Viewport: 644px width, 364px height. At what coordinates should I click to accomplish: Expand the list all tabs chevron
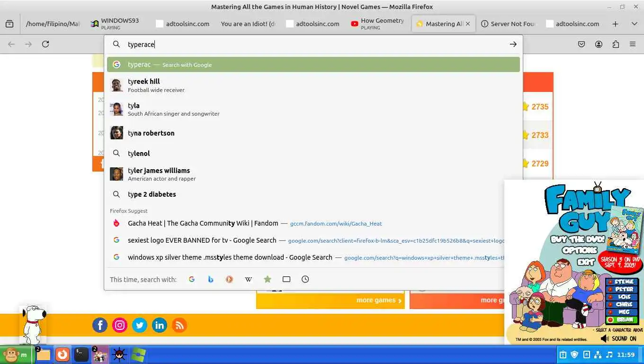click(x=635, y=24)
